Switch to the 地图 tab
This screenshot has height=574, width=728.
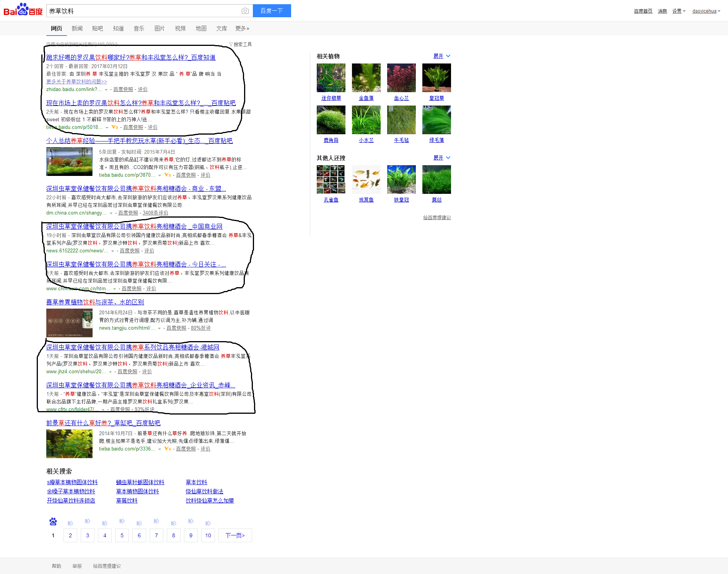point(201,28)
